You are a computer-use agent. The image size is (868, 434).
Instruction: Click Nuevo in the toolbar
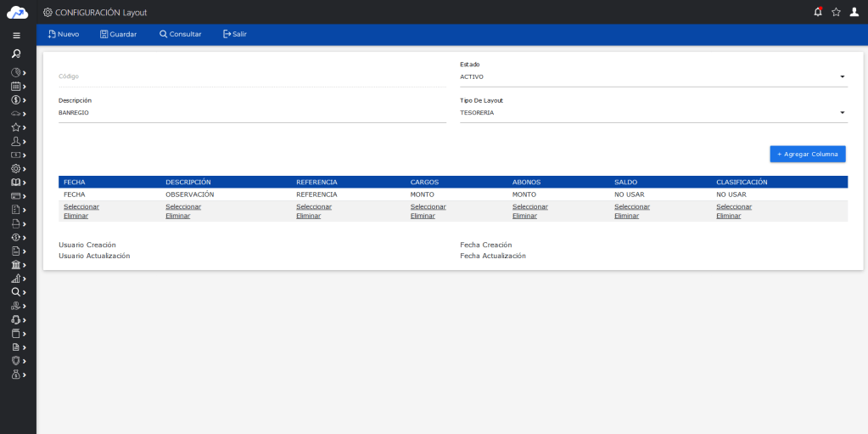click(x=64, y=34)
